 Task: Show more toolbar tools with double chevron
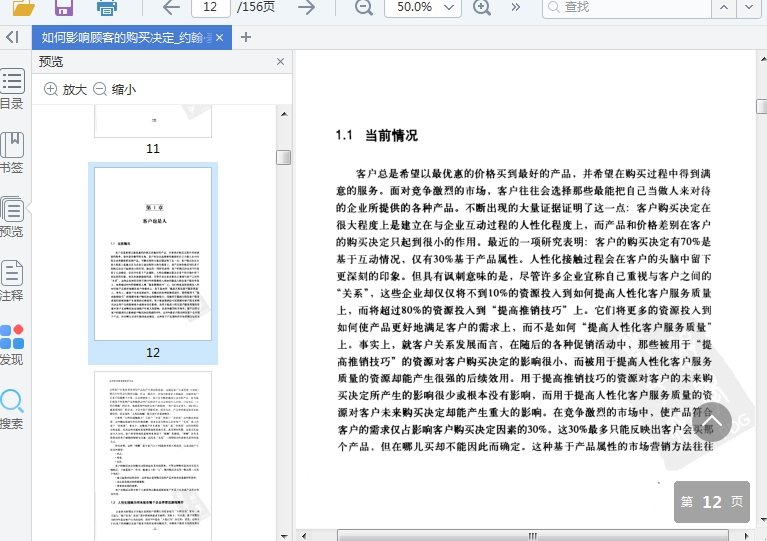tap(516, 7)
